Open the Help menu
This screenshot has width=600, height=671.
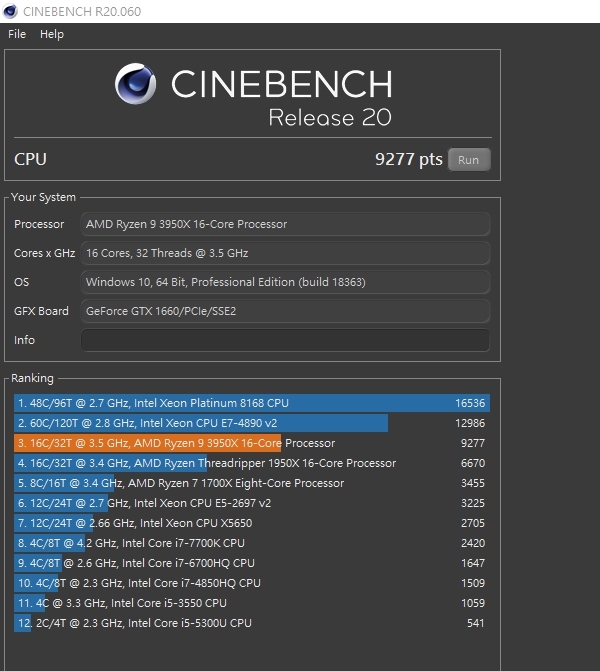click(x=52, y=34)
